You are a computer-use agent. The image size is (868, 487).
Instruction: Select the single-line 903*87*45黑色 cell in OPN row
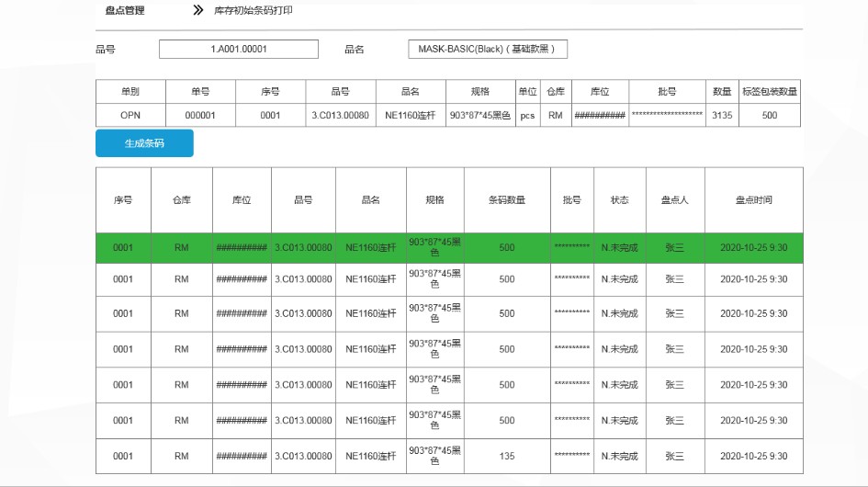click(480, 115)
